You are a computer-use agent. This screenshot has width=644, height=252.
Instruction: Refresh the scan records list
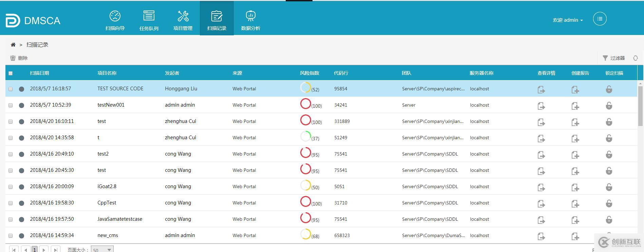[636, 58]
